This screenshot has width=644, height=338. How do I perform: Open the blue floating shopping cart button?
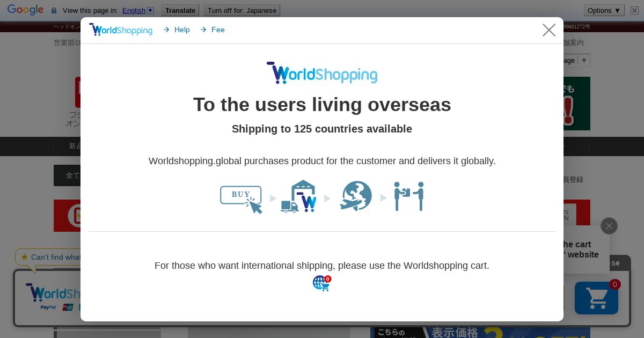(x=596, y=298)
